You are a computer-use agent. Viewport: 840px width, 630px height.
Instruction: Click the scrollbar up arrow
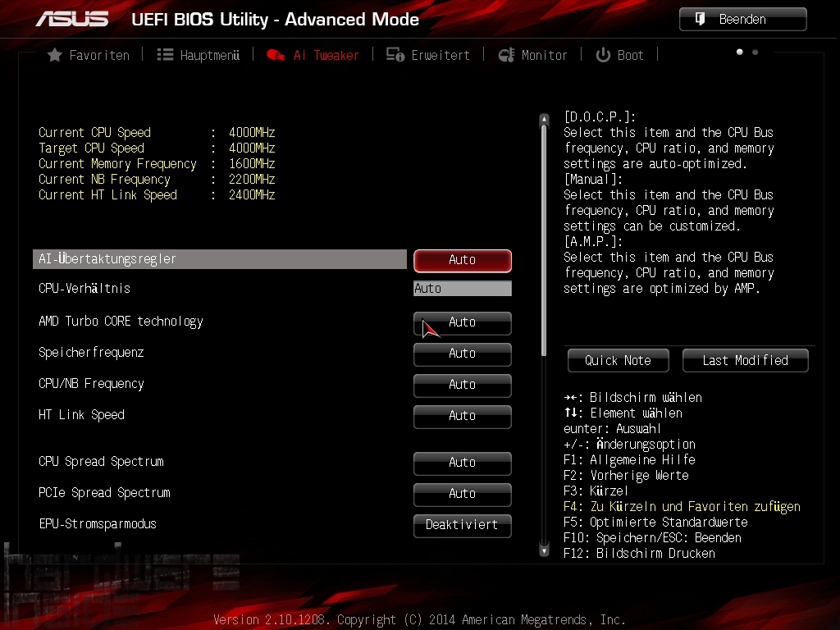(544, 119)
